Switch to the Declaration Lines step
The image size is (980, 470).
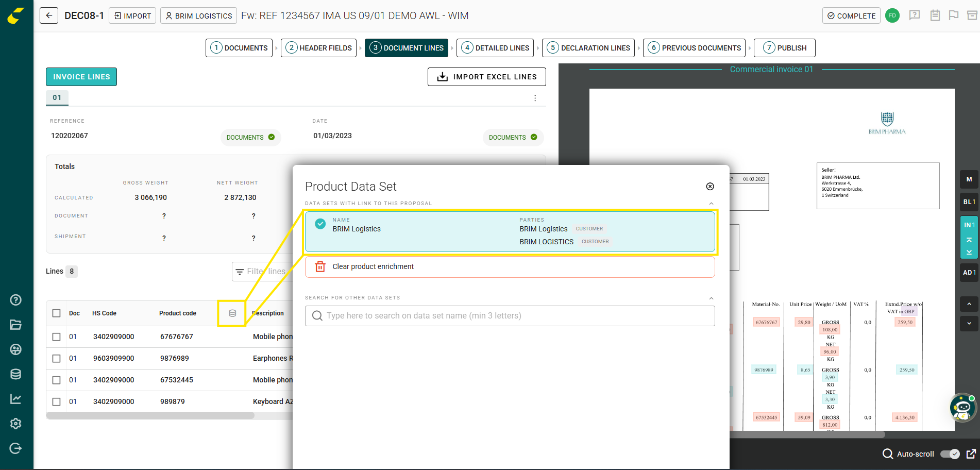588,48
